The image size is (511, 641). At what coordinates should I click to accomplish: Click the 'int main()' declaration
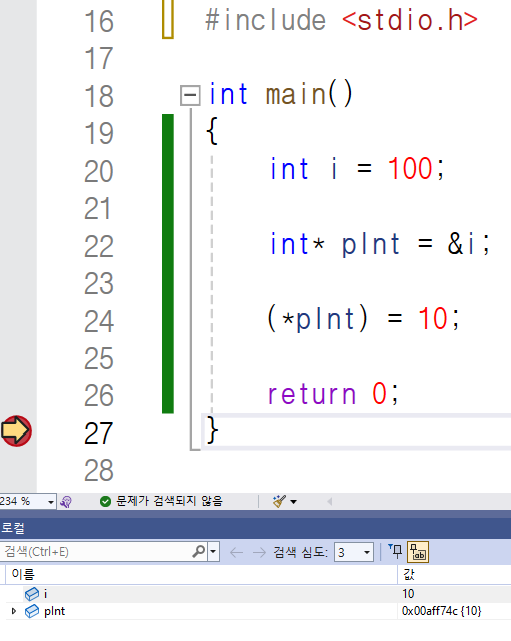tap(280, 94)
